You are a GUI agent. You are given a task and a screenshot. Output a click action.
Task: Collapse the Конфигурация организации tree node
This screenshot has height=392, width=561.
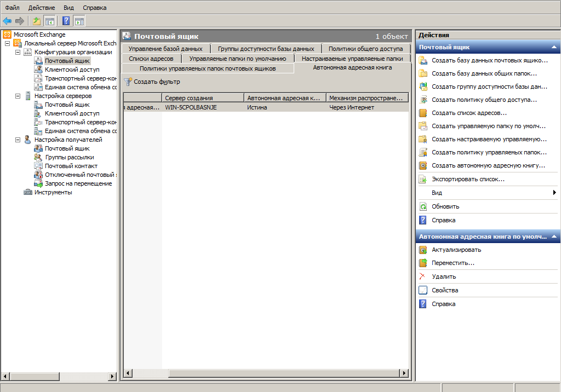18,52
